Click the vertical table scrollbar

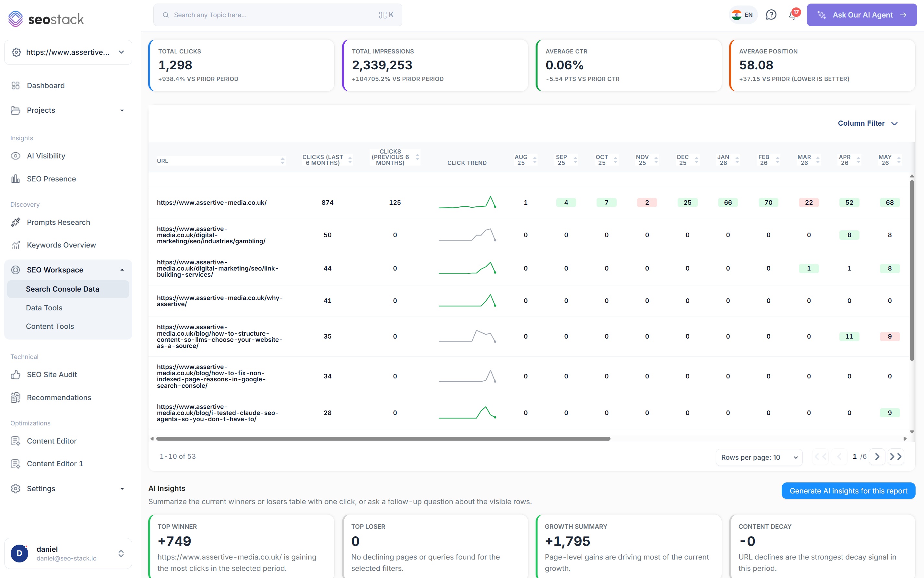912,270
